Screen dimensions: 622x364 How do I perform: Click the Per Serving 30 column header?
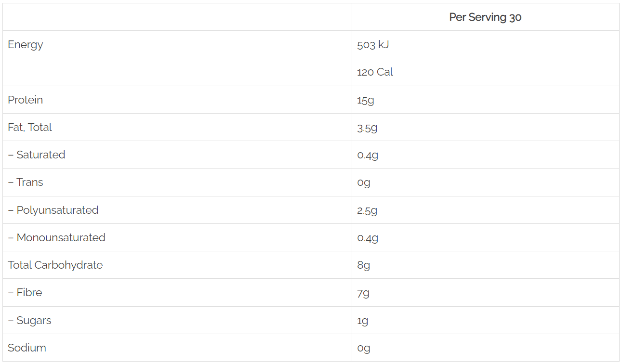pos(485,17)
